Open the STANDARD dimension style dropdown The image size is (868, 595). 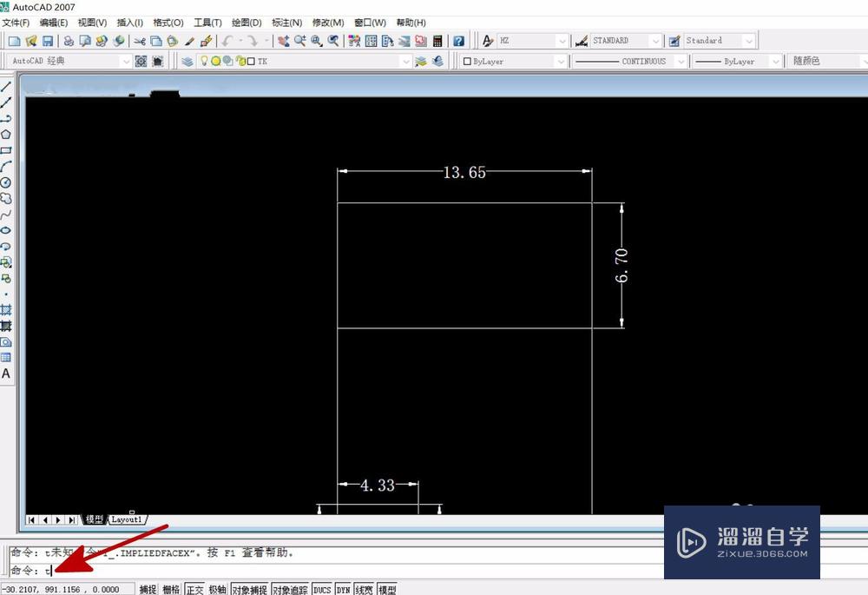click(655, 41)
